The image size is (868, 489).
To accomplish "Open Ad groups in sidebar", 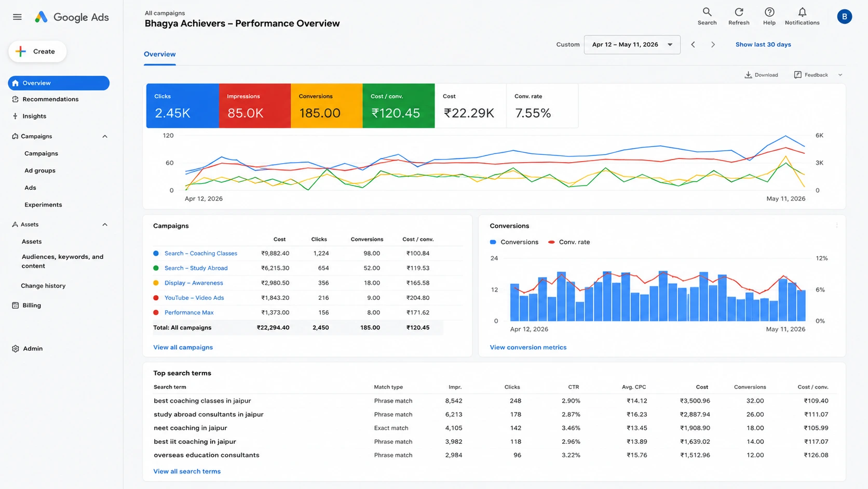I will 40,170.
